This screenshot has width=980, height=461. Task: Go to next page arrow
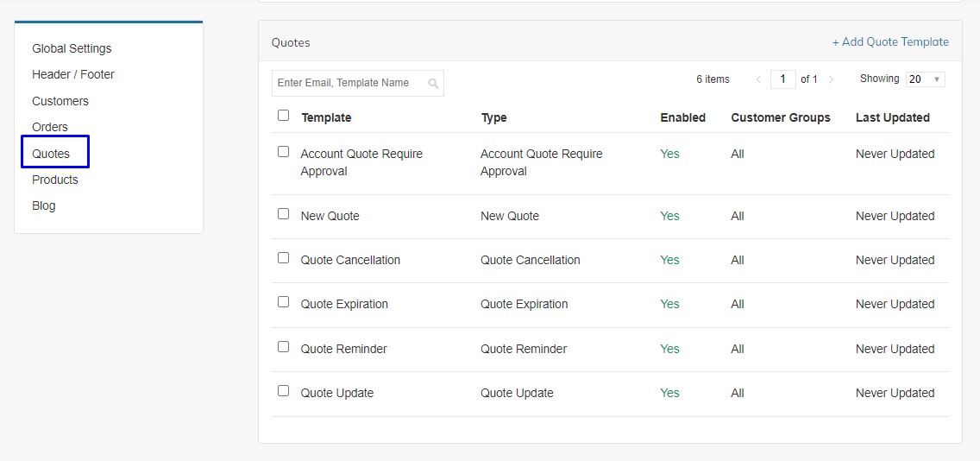click(831, 79)
